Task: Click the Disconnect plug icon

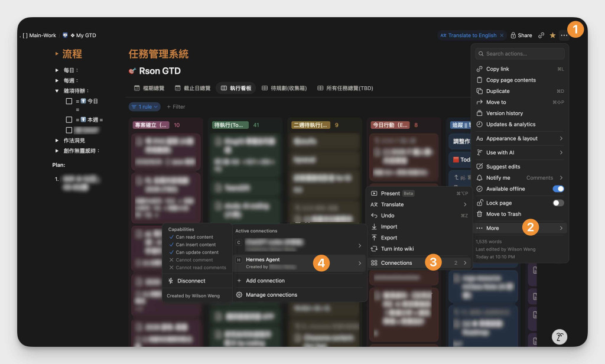Action: coord(171,281)
